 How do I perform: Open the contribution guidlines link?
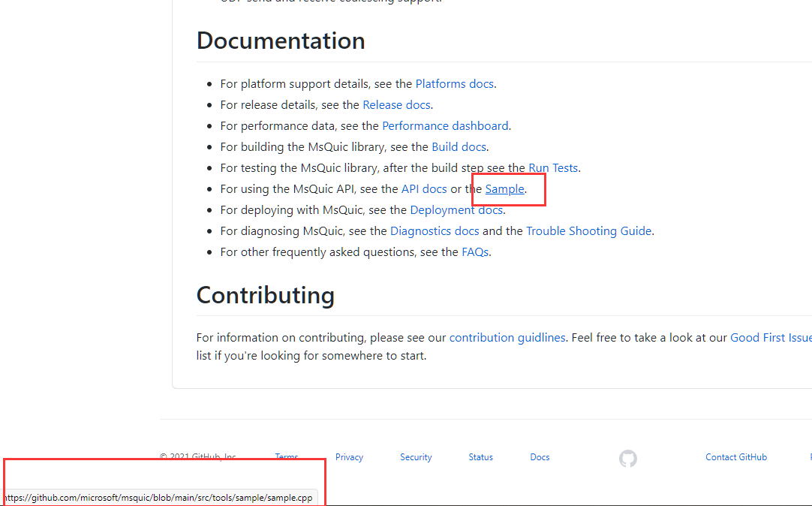tap(507, 337)
